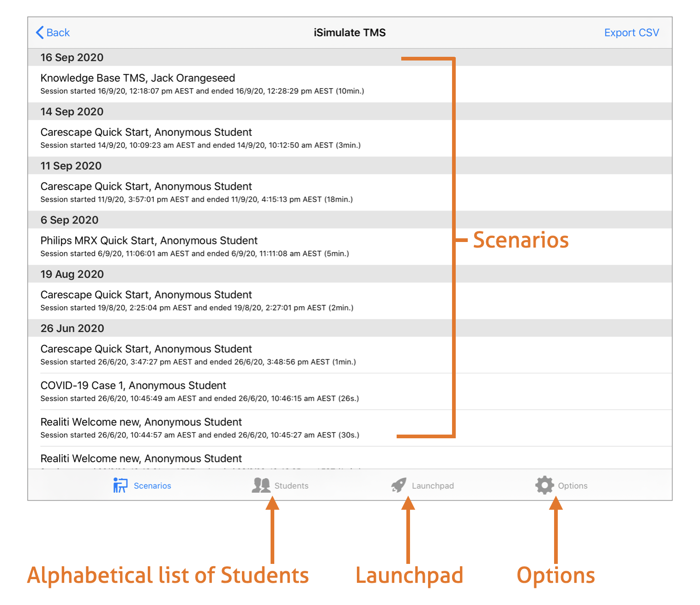
Task: Select the rocket ship Launchpad icon
Action: point(398,485)
